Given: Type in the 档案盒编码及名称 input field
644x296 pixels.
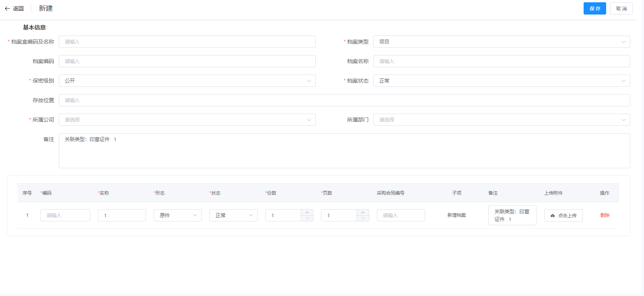Looking at the screenshot, I should [187, 42].
